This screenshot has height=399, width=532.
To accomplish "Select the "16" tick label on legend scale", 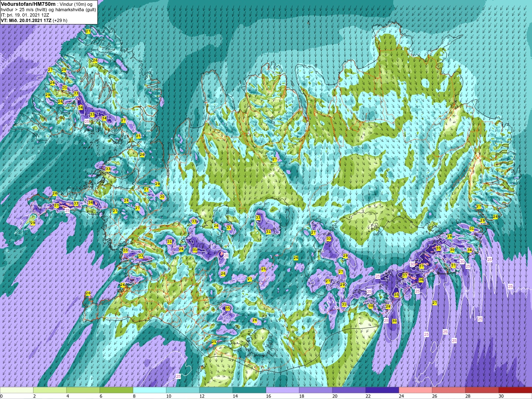I will [x=268, y=397].
